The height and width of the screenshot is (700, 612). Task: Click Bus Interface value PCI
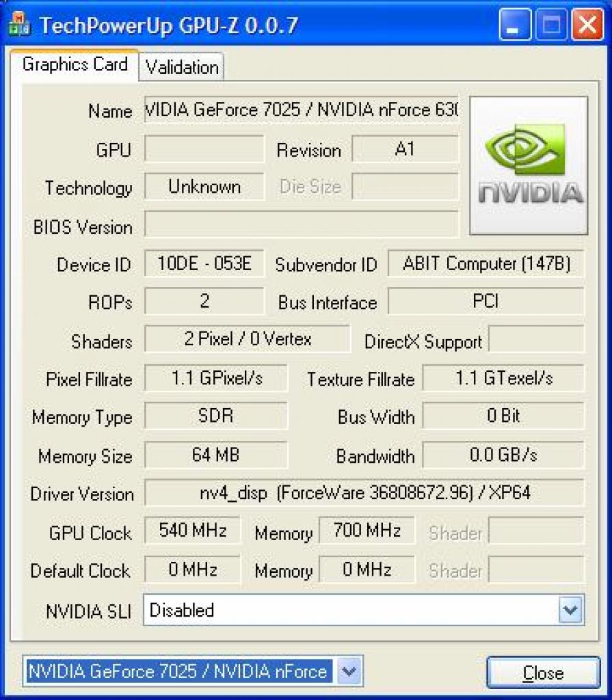[486, 301]
